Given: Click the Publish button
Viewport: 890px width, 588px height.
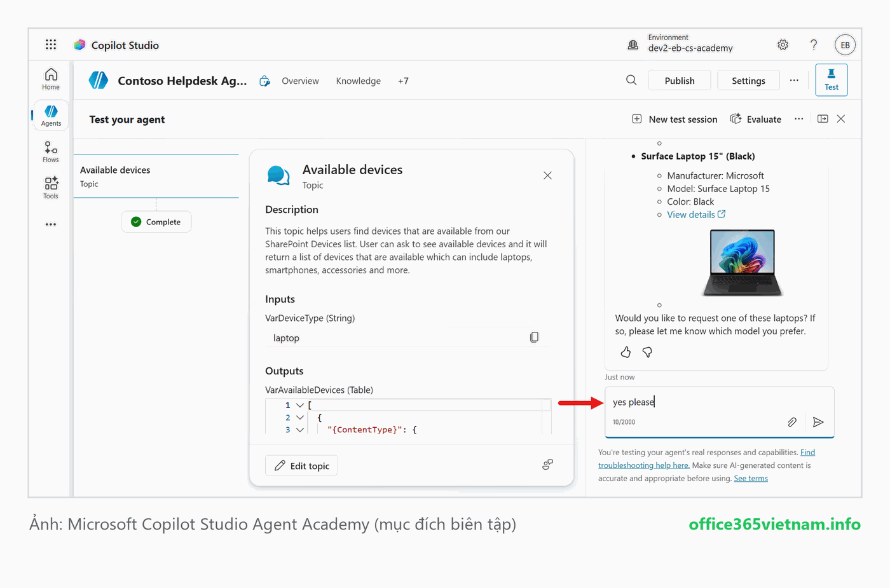Looking at the screenshot, I should pos(680,80).
